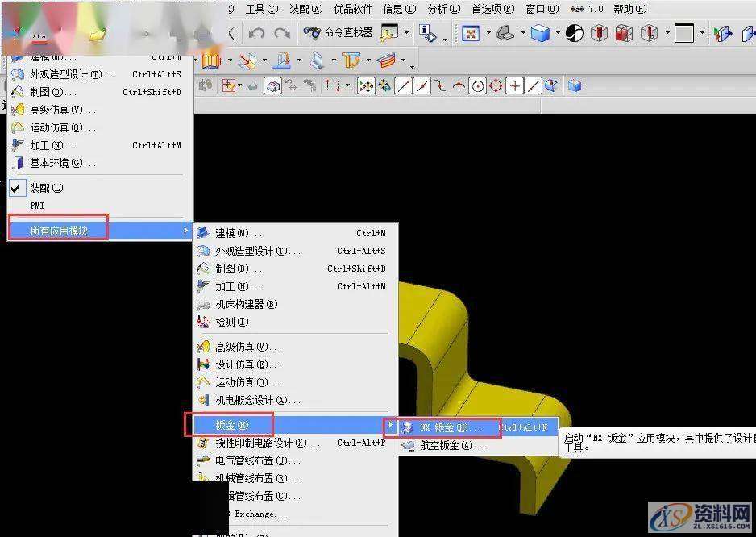Image resolution: width=756 pixels, height=537 pixels.
Task: Expand the 所有应用模块 submenu
Action: tap(60, 229)
